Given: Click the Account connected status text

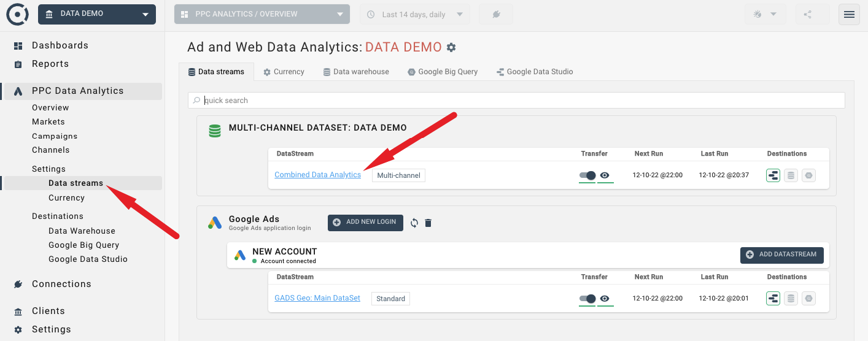Looking at the screenshot, I should pos(288,261).
